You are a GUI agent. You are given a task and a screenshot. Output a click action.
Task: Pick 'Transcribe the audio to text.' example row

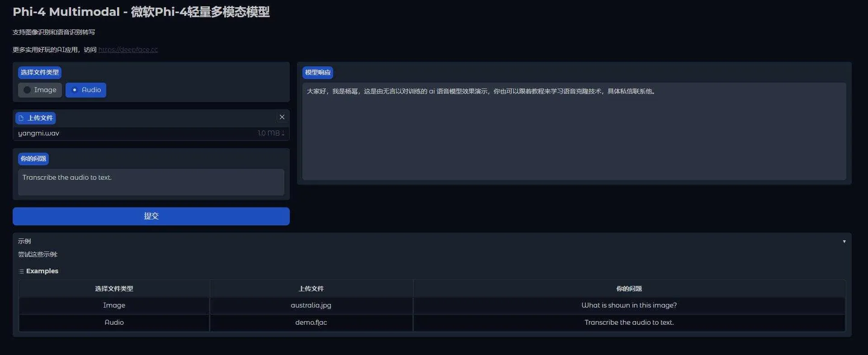[x=629, y=322]
